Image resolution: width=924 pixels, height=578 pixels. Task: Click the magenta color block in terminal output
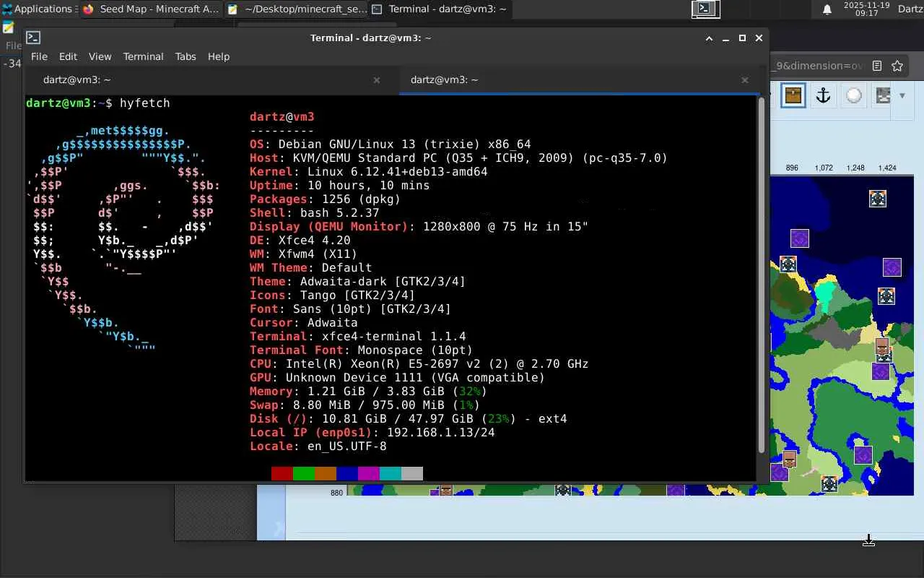(x=369, y=473)
